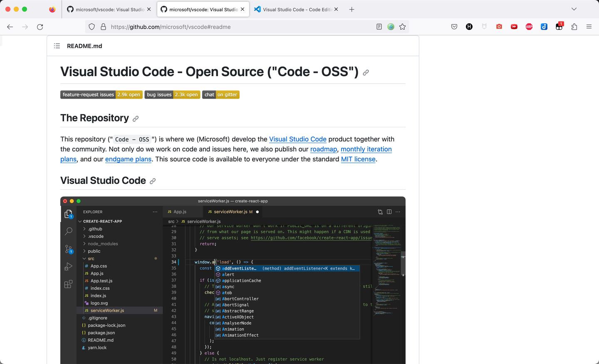Go back with the browser back arrow
This screenshot has width=599, height=364.
click(x=10, y=27)
